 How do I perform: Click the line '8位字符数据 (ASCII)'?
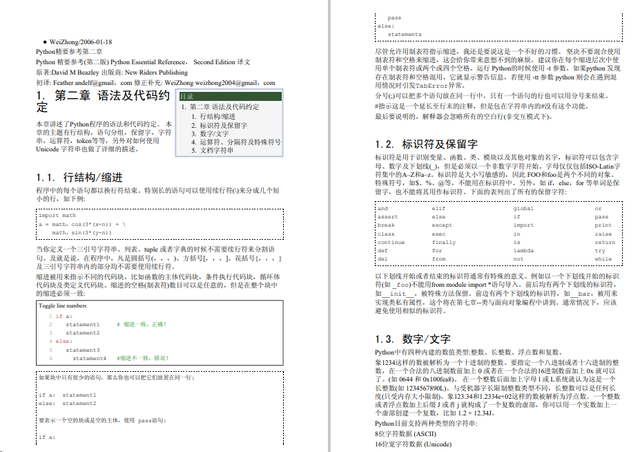pyautogui.click(x=405, y=434)
